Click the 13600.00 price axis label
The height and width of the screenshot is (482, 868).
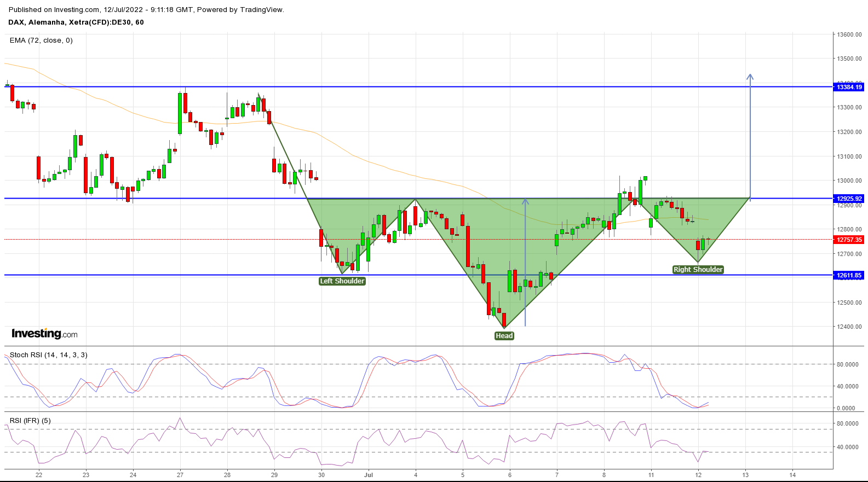click(x=849, y=34)
